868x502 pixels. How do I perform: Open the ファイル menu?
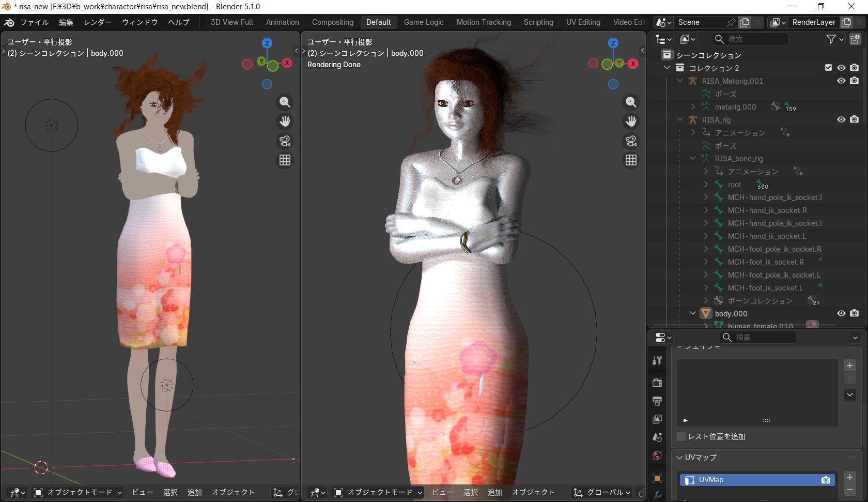pyautogui.click(x=34, y=22)
